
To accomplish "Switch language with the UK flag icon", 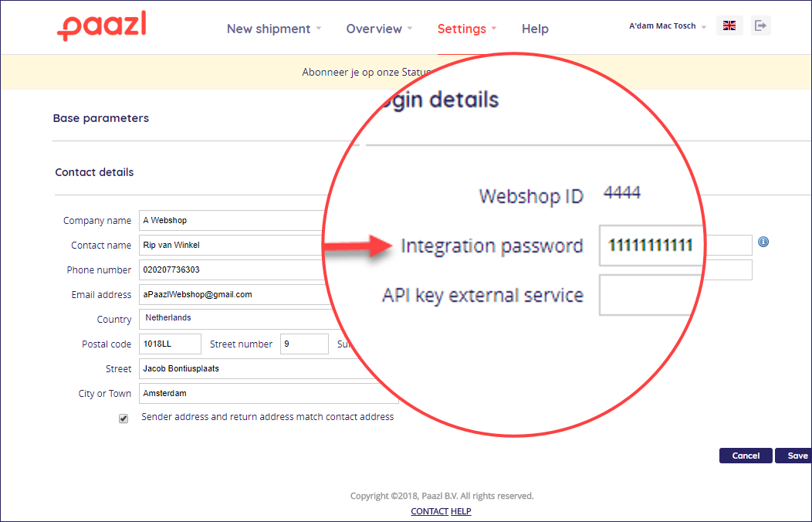I will 729,26.
